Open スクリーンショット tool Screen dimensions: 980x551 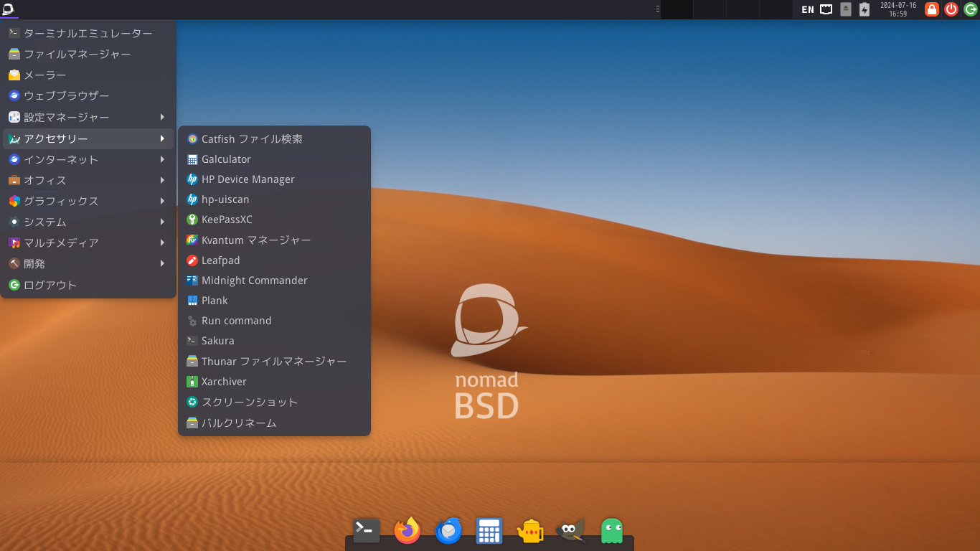pyautogui.click(x=274, y=402)
